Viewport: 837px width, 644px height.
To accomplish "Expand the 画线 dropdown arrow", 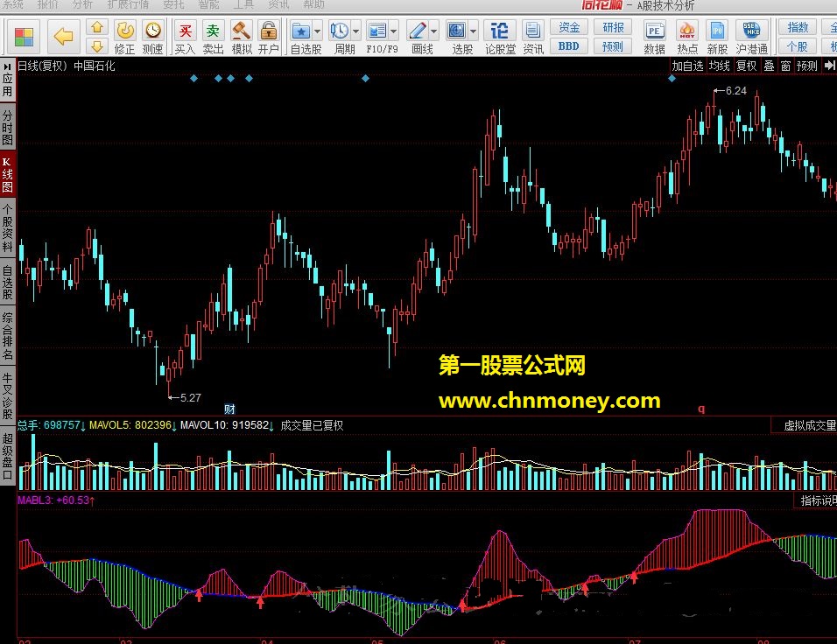I will (x=433, y=31).
